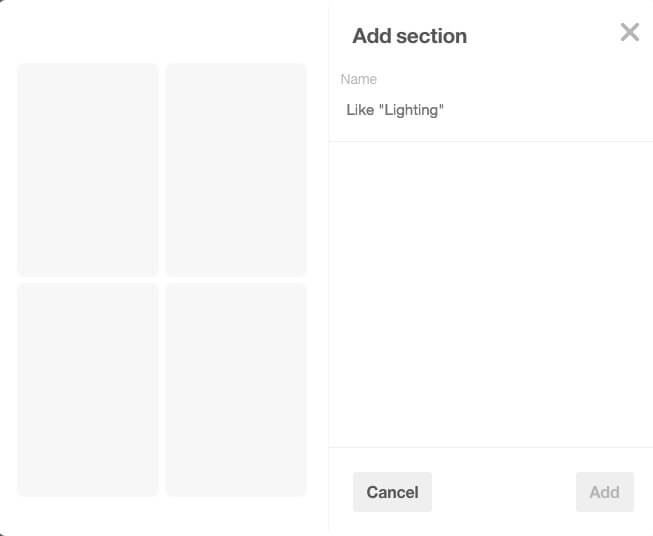Click the grayed-out Add button
The width and height of the screenshot is (653, 536).
[604, 492]
